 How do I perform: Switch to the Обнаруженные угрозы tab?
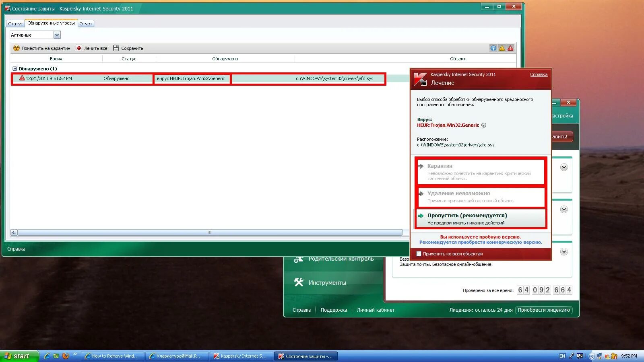51,23
